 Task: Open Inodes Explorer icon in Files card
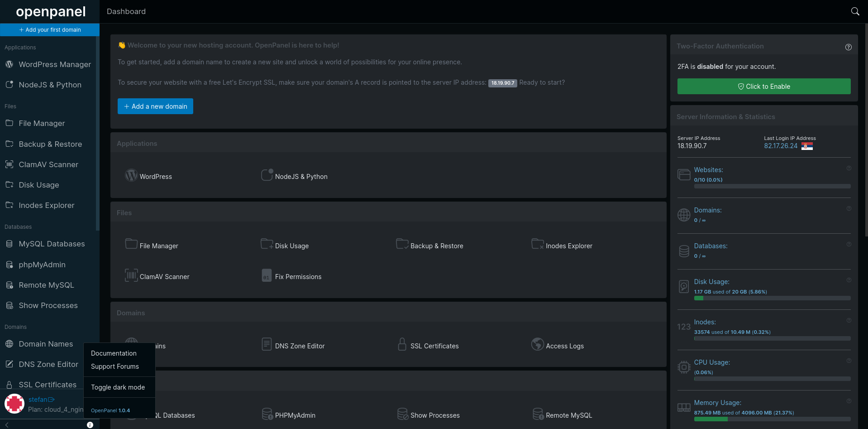point(538,244)
